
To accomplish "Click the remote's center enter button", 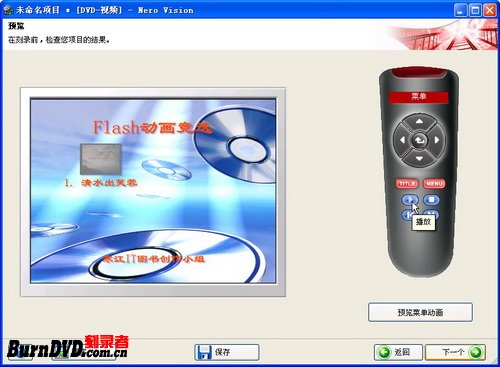I will coord(419,140).
